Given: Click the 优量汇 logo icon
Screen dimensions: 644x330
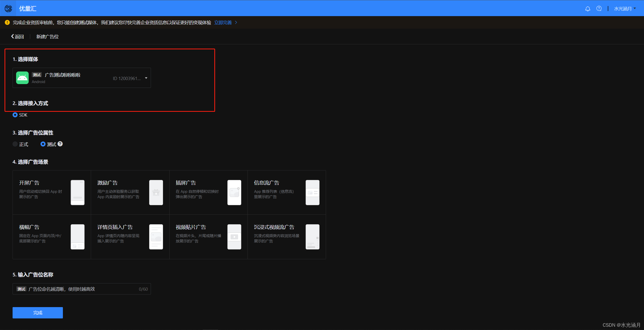Looking at the screenshot, I should (x=8, y=9).
